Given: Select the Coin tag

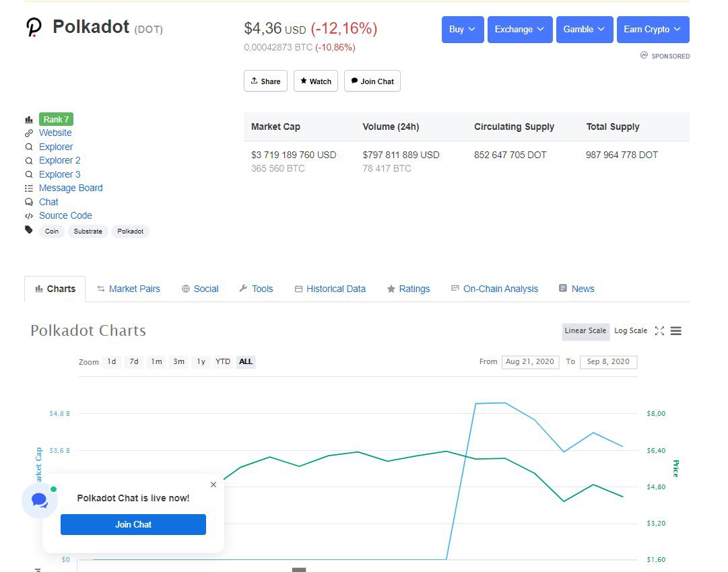Looking at the screenshot, I should coord(52,231).
